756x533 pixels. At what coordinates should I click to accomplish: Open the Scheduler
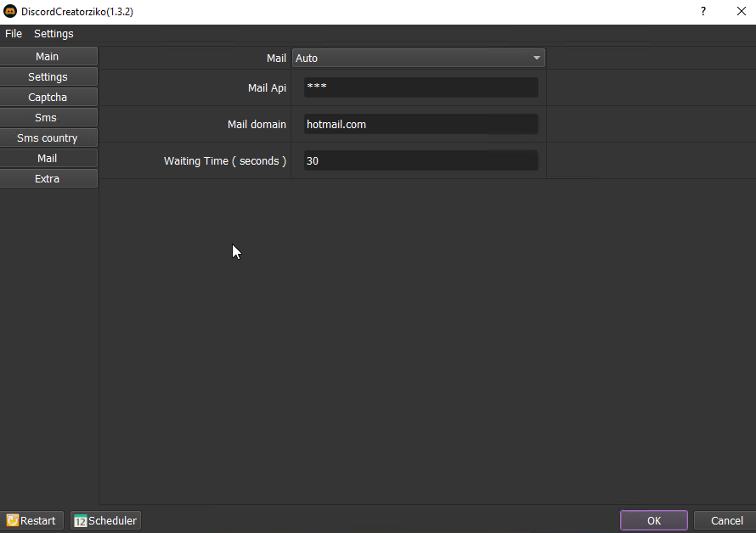[105, 520]
